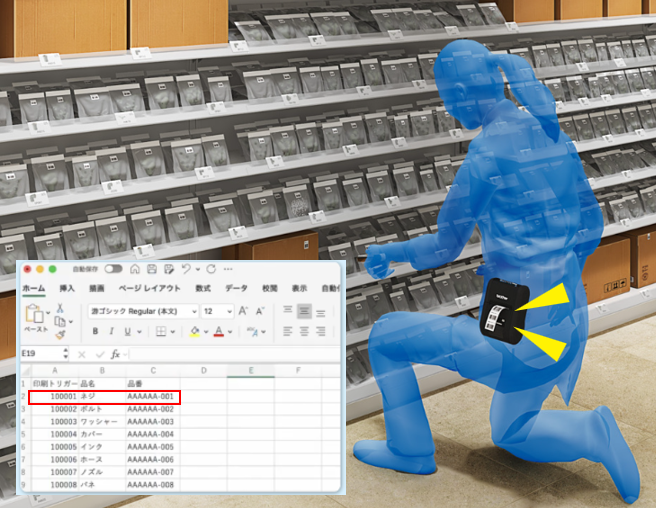656x508 pixels.
Task: Align text to top of cell
Action: click(x=287, y=310)
